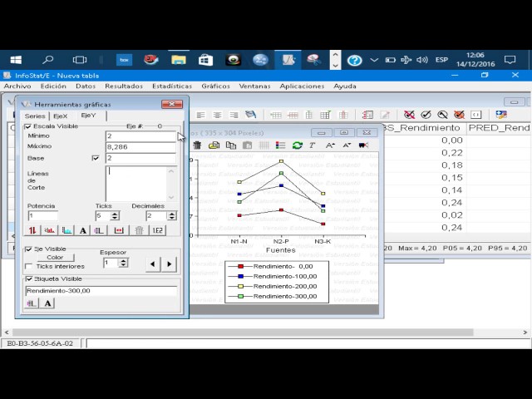The width and height of the screenshot is (532, 399).
Task: Click the red Rendimiento- 0,00 legend marker
Action: click(240, 267)
